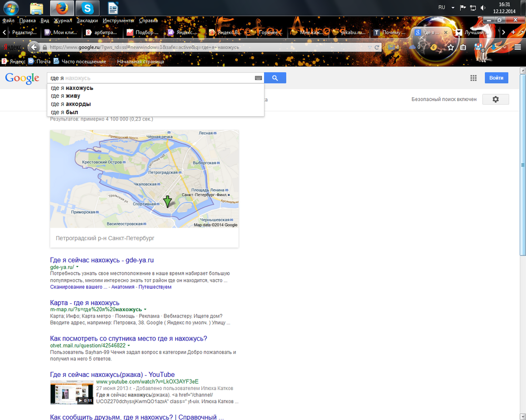Open the on-screen keyboard icon in search box
The height and width of the screenshot is (420, 526).
[x=258, y=78]
